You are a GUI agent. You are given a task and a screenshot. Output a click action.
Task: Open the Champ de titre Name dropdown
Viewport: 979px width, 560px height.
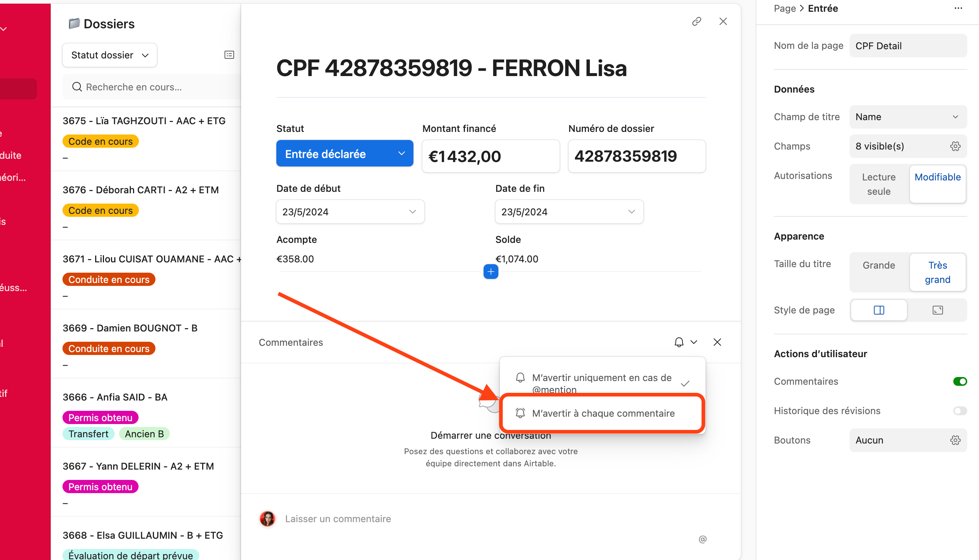(x=908, y=117)
